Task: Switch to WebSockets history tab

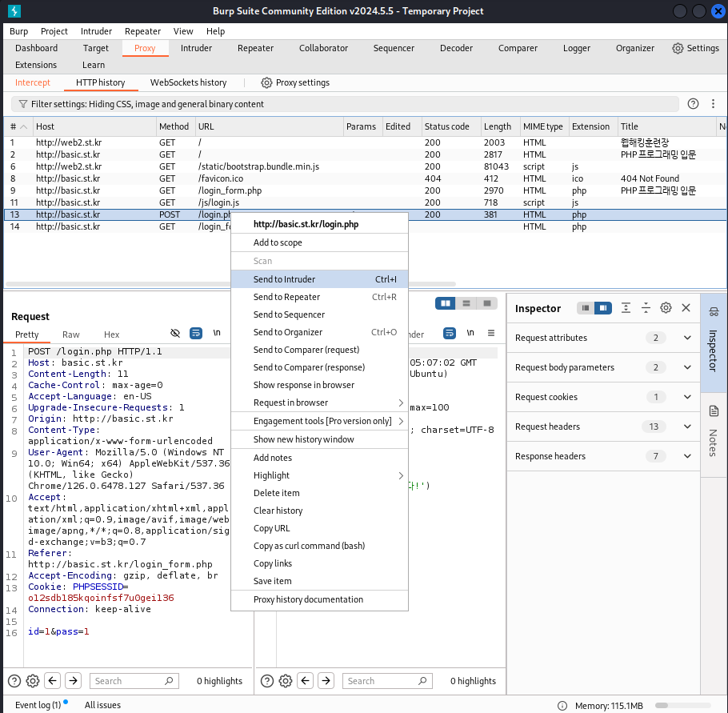Action: click(x=188, y=82)
